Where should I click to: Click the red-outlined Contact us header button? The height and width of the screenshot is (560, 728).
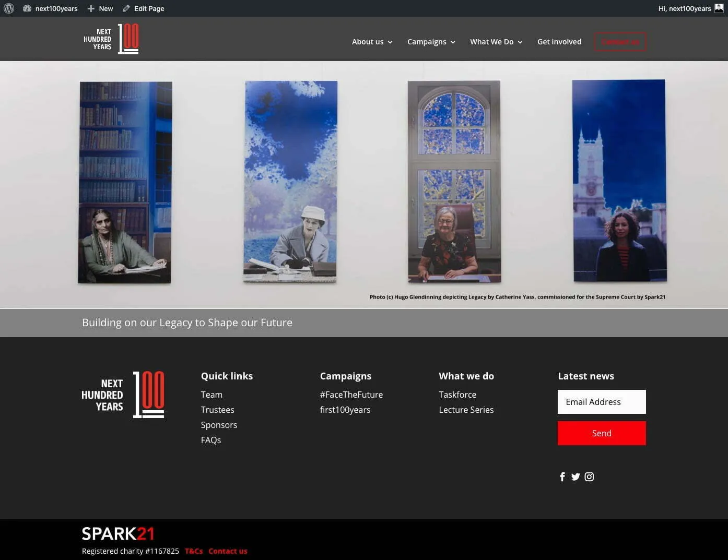(x=620, y=42)
